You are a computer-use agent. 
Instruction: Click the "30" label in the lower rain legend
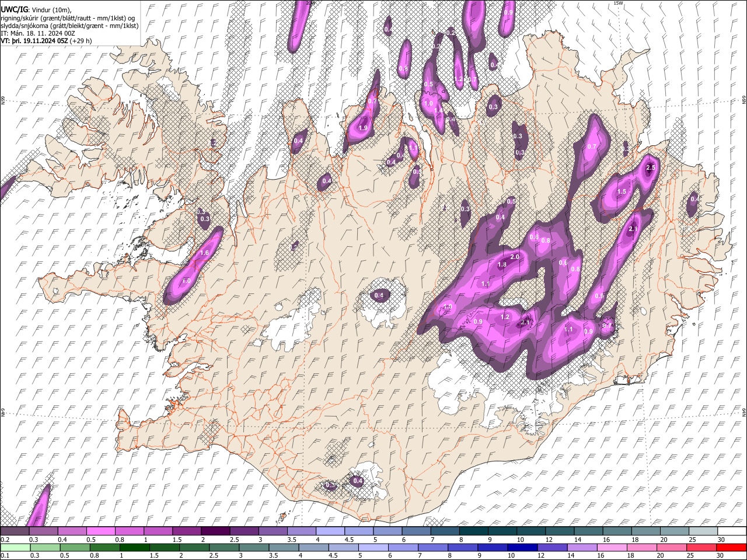pos(721,556)
